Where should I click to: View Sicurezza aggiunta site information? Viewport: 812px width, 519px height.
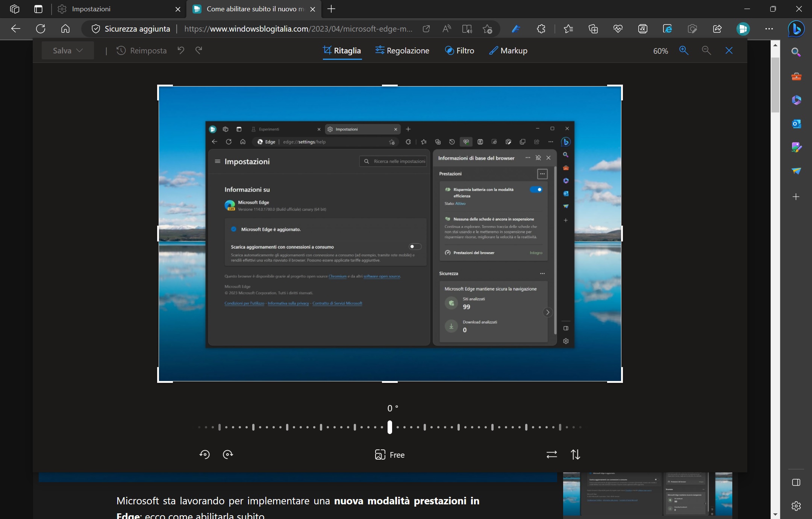131,29
